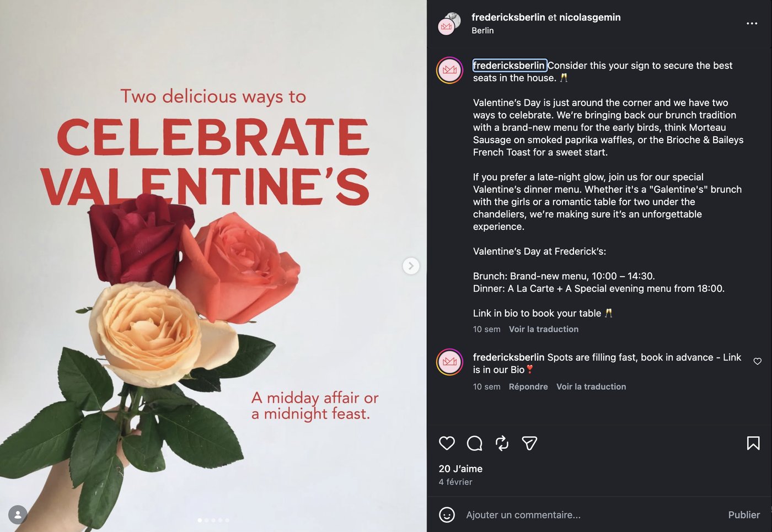Like the 'Spots are filling fast' comment
Viewport: 772px width, 532px height.
[758, 361]
